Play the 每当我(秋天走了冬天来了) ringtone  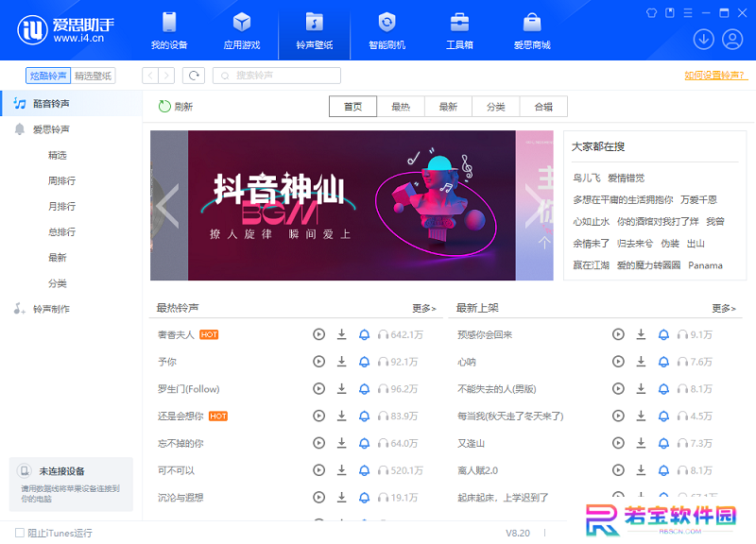click(618, 416)
